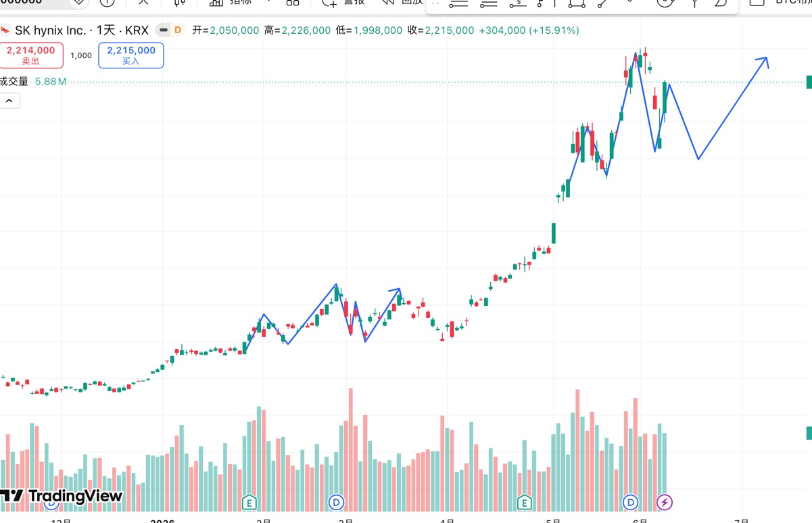Click the high price 高=2,226,000
The width and height of the screenshot is (812, 523).
(x=297, y=30)
